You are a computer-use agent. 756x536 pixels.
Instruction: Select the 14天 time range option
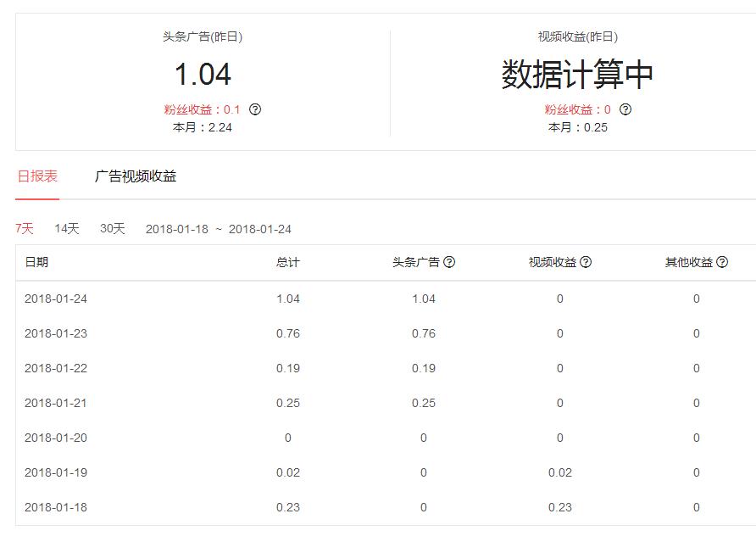pos(65,228)
